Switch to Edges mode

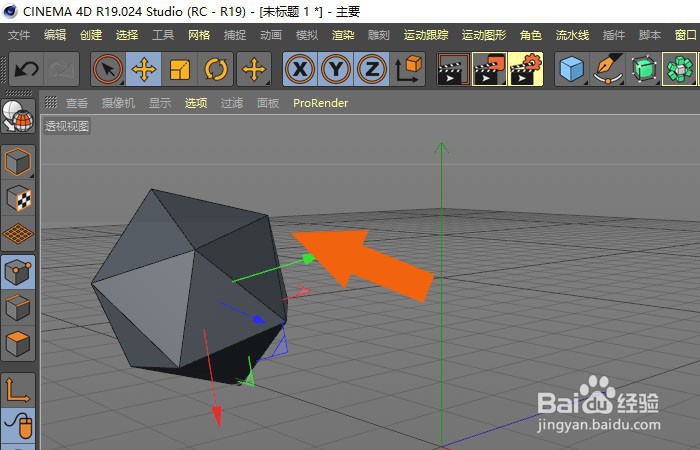pyautogui.click(x=18, y=308)
